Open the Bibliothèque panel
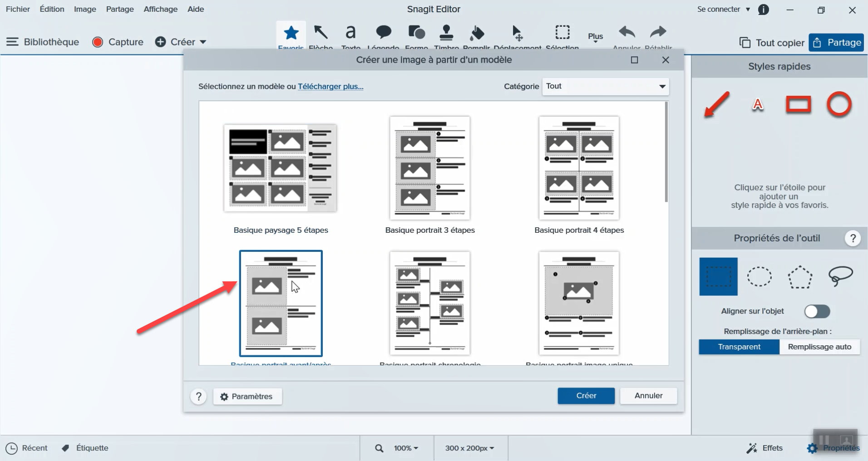This screenshot has height=461, width=868. (43, 42)
